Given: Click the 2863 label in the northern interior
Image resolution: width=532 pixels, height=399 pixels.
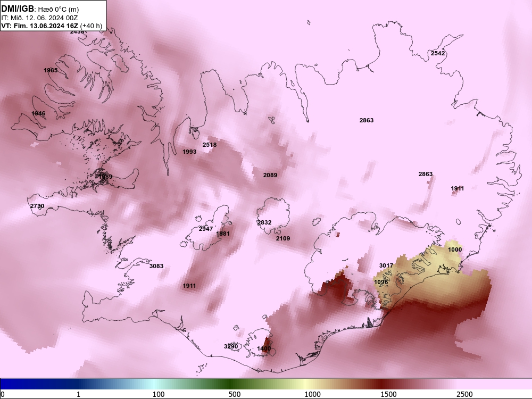Looking at the screenshot, I should click(x=367, y=120).
